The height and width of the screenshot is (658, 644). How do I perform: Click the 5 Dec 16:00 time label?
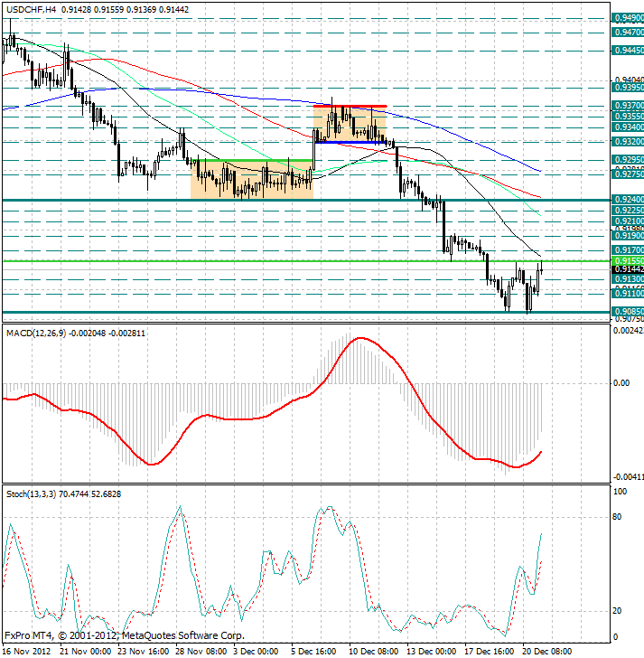(313, 652)
